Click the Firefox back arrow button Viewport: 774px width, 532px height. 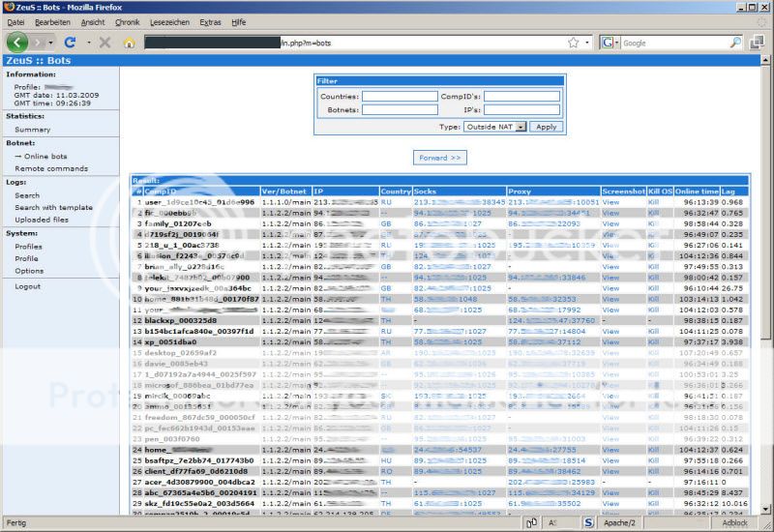pyautogui.click(x=17, y=43)
